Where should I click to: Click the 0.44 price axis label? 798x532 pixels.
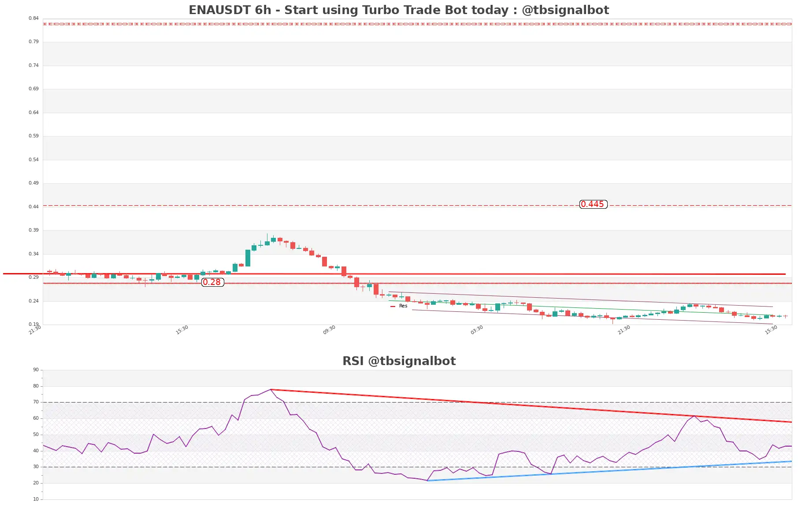tap(33, 207)
